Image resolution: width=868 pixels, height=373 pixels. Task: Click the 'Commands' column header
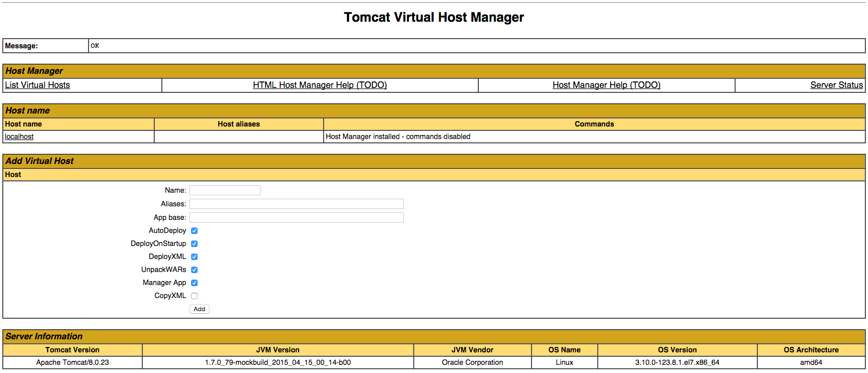pyautogui.click(x=594, y=124)
